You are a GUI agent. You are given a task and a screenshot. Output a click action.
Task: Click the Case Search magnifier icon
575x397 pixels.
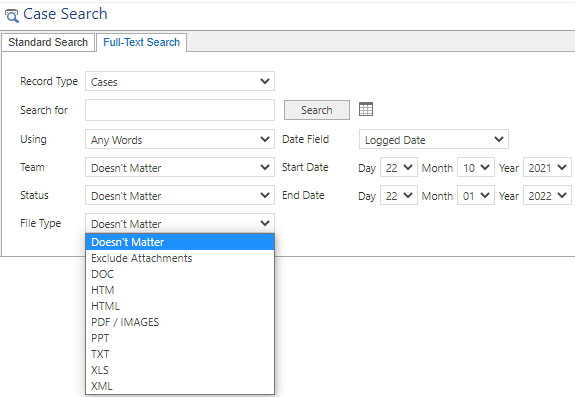11,16
